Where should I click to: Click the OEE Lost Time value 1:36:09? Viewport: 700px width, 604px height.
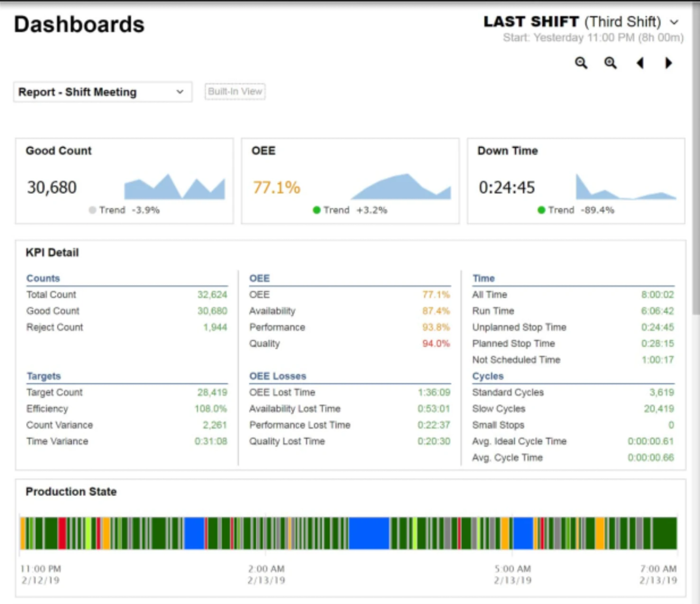pyautogui.click(x=434, y=392)
